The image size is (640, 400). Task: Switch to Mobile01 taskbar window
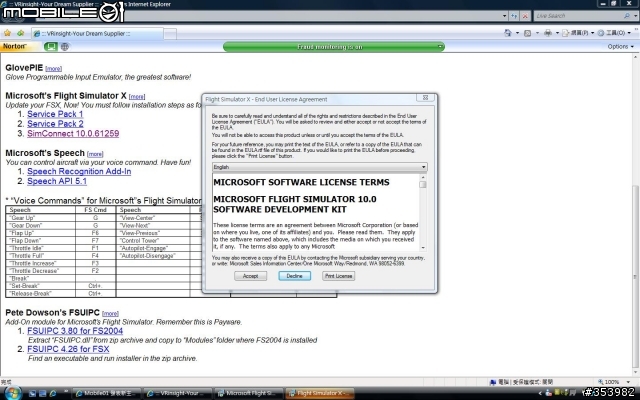[107, 393]
